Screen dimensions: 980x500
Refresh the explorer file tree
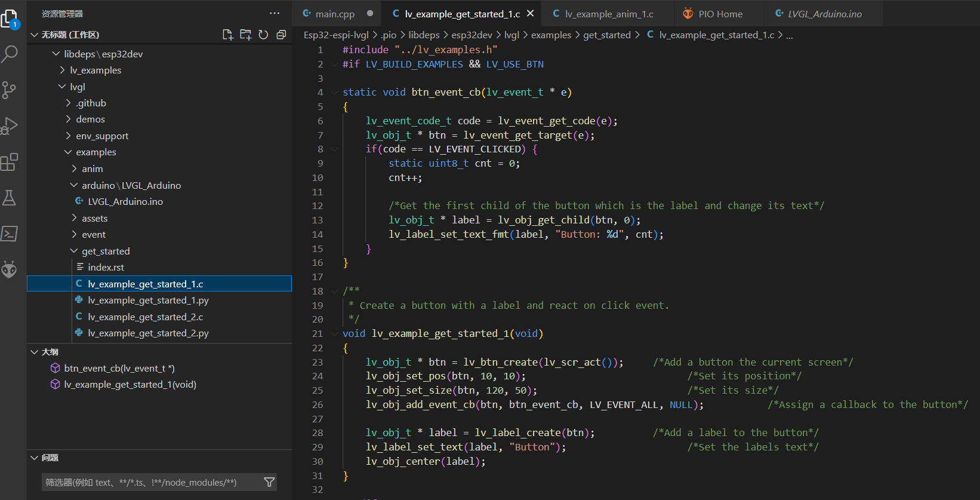pos(263,35)
